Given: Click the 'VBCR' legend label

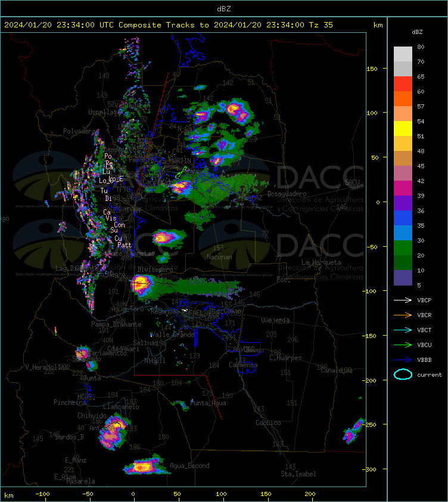Looking at the screenshot, I should point(424,315).
